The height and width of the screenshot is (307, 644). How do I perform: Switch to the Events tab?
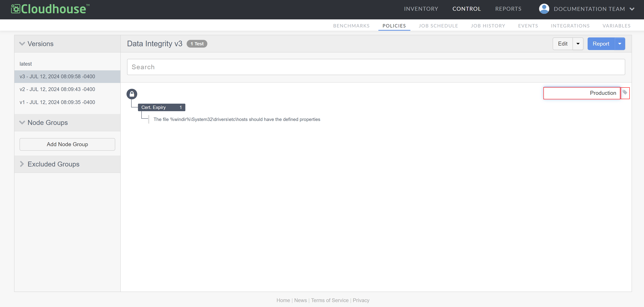pos(528,26)
